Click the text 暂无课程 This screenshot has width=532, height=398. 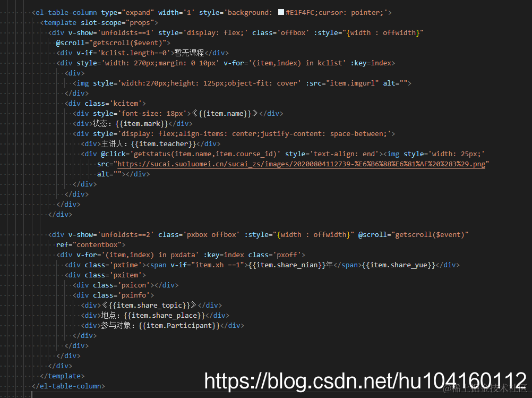[x=189, y=53]
